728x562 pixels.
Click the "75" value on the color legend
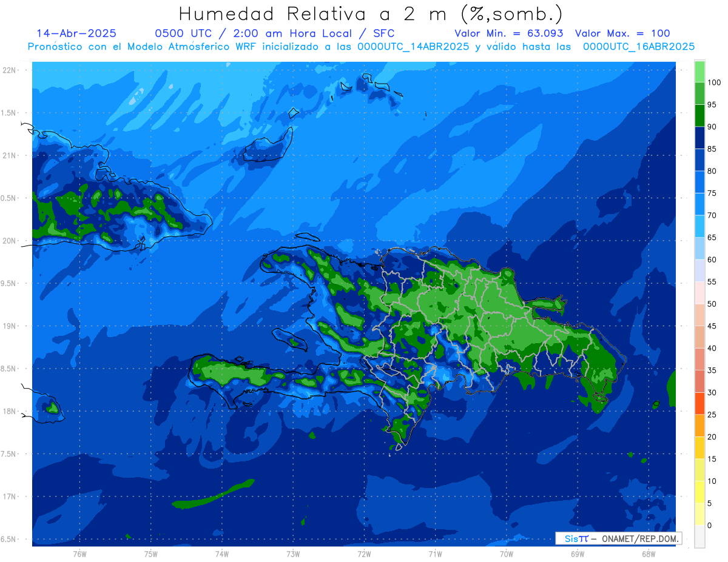(x=712, y=193)
